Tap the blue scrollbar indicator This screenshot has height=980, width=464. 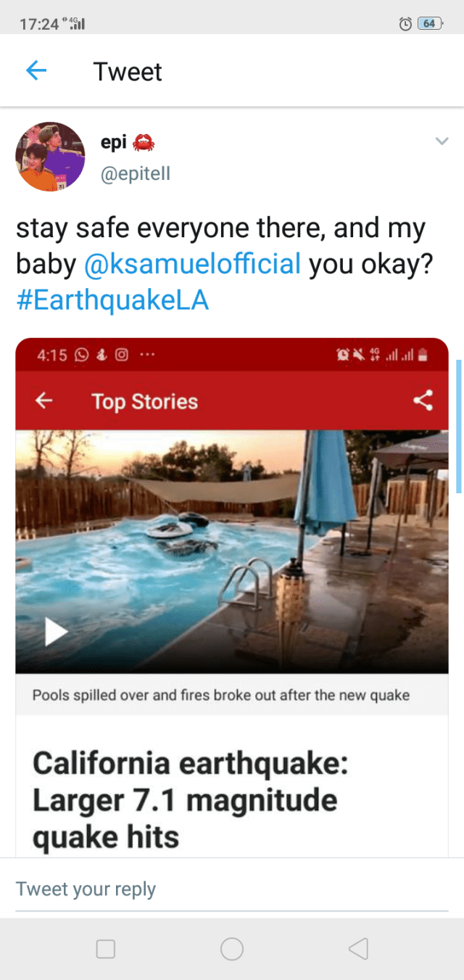[459, 427]
